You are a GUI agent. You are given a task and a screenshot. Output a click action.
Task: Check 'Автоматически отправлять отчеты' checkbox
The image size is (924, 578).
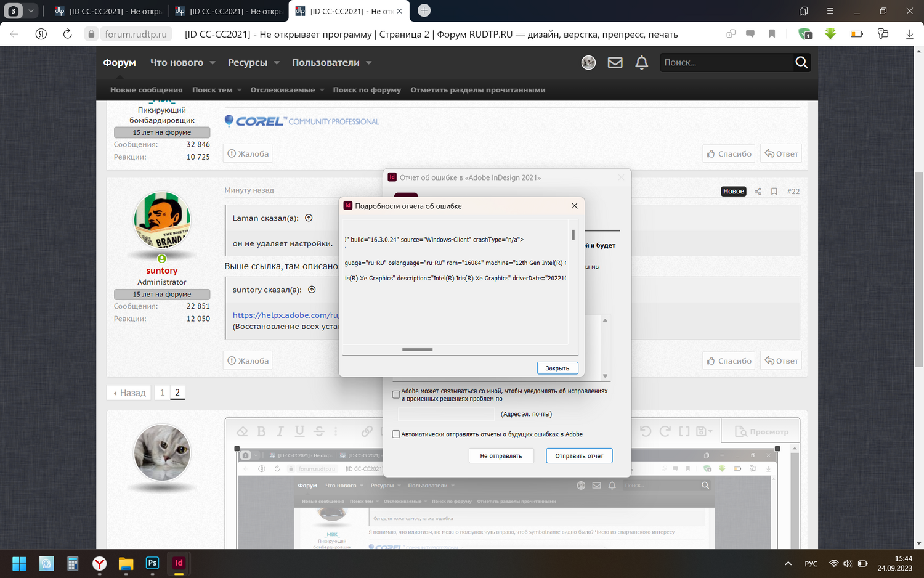396,434
